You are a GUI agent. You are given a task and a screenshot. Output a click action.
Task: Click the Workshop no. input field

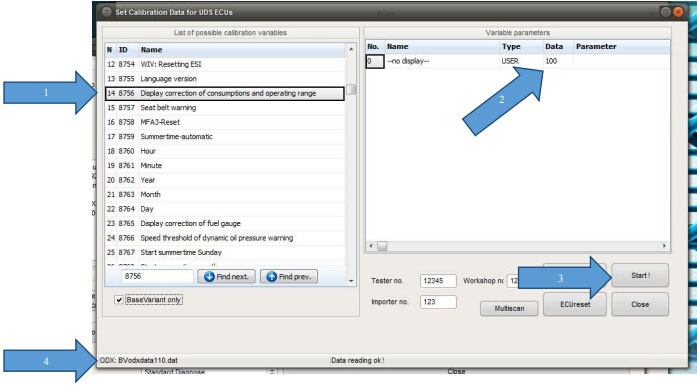513,281
